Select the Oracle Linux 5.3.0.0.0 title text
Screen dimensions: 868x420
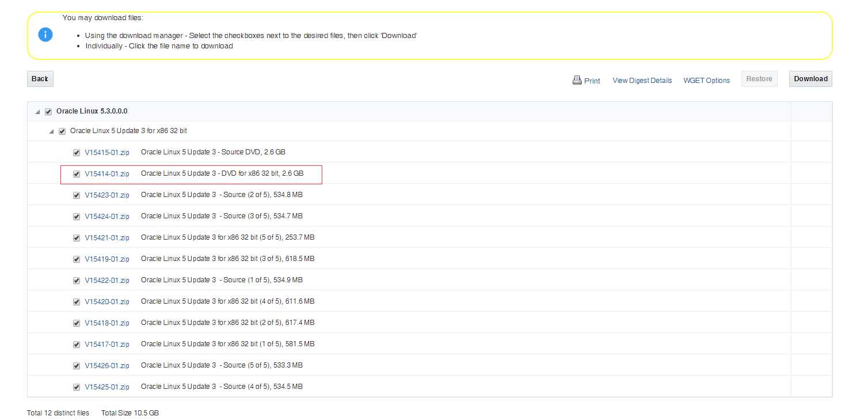click(x=92, y=111)
